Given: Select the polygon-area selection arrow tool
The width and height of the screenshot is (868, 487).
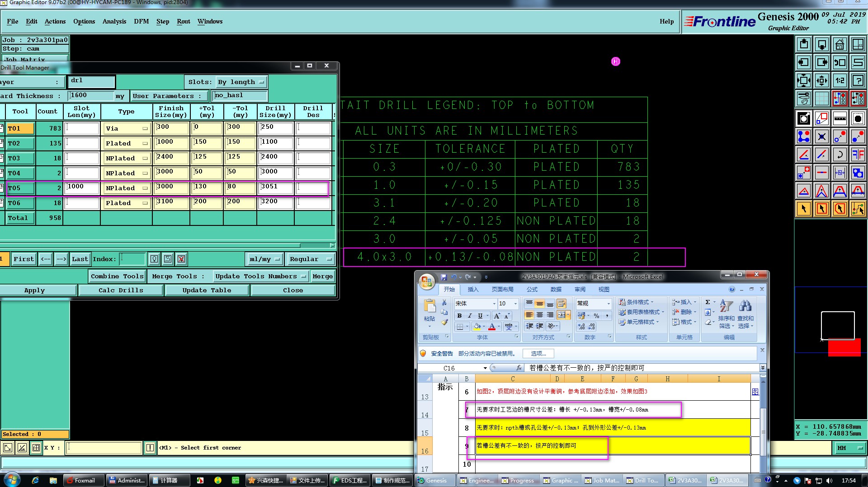Looking at the screenshot, I should coord(840,209).
